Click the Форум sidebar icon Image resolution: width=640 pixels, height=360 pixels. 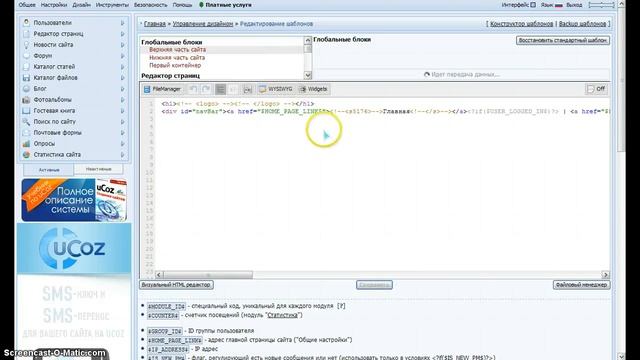pyautogui.click(x=27, y=56)
